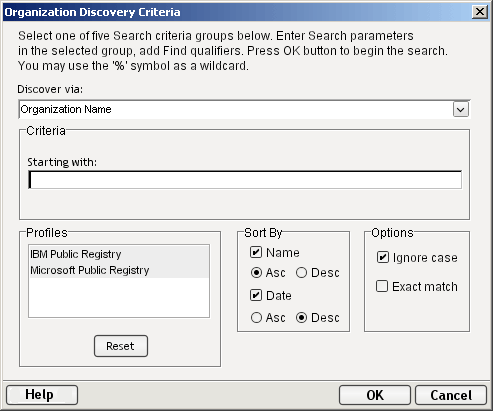Select Asc radio for Name sorting

click(x=256, y=273)
